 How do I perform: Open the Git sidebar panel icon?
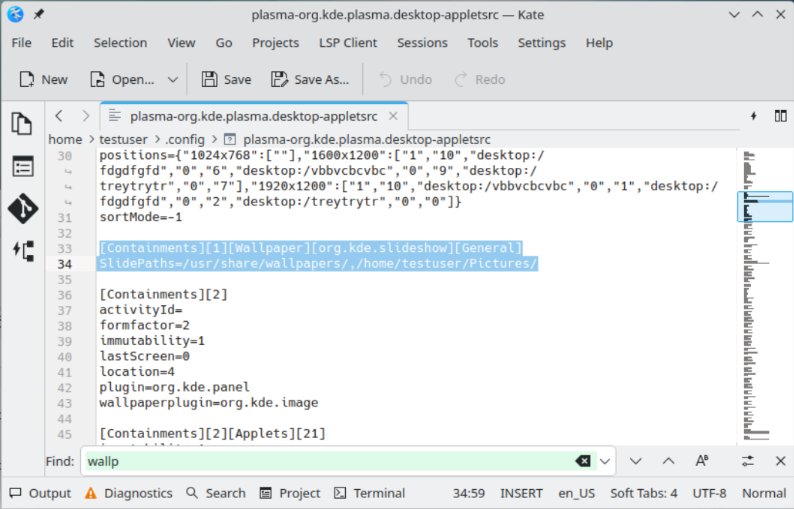22,208
